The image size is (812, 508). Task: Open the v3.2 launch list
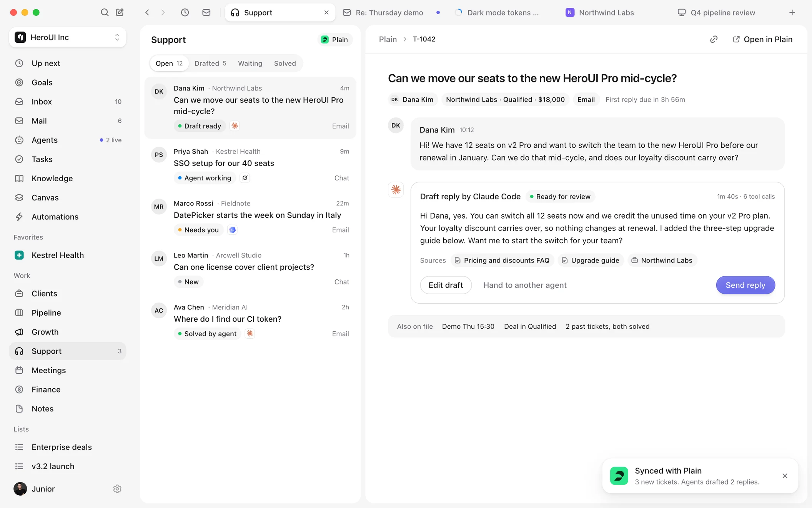pyautogui.click(x=68, y=466)
